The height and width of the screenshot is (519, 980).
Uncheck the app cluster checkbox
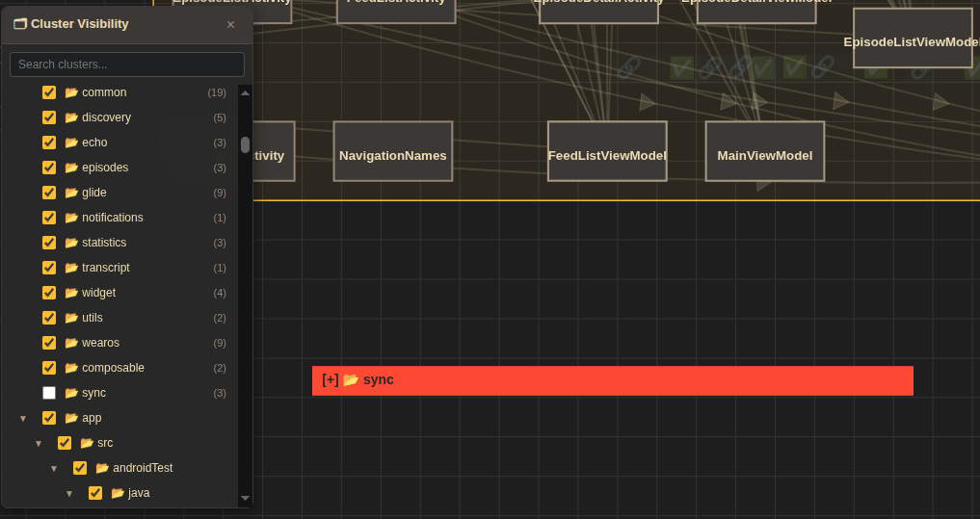click(49, 418)
